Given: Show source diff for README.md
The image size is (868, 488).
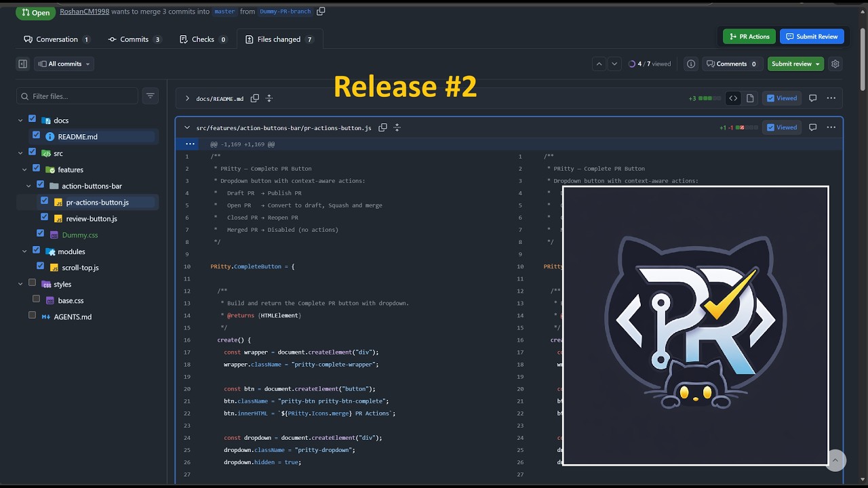Looking at the screenshot, I should click(x=733, y=98).
